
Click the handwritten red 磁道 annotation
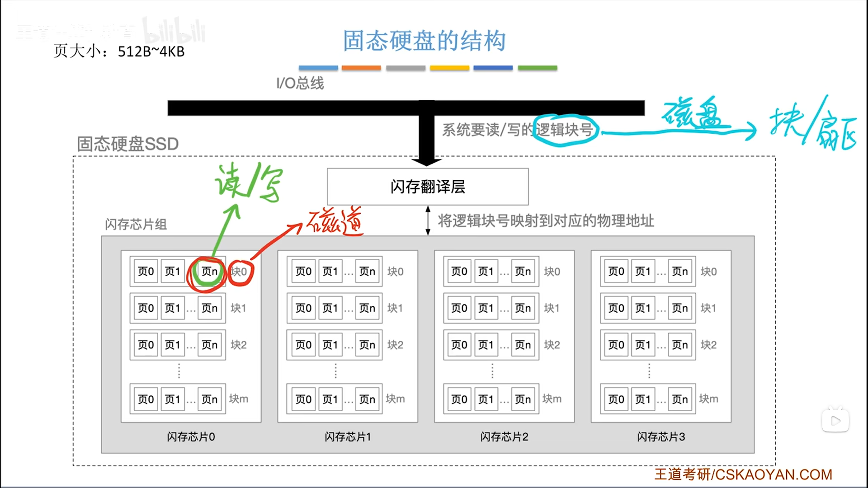point(335,221)
